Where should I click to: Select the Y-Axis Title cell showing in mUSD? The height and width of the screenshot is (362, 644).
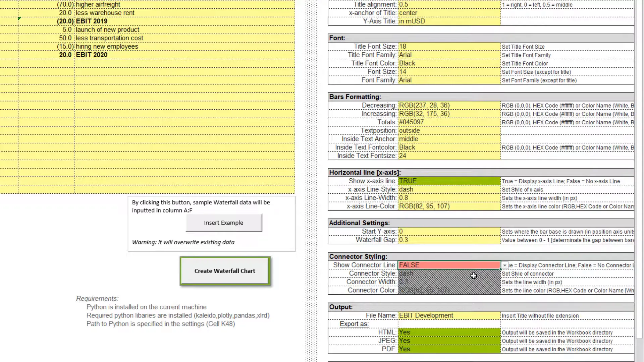448,21
